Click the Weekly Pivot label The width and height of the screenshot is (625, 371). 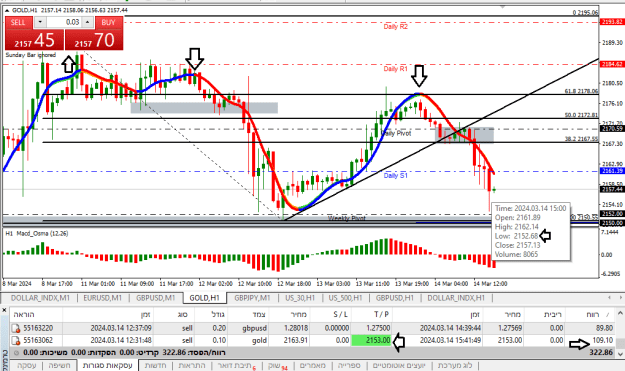pyautogui.click(x=346, y=218)
